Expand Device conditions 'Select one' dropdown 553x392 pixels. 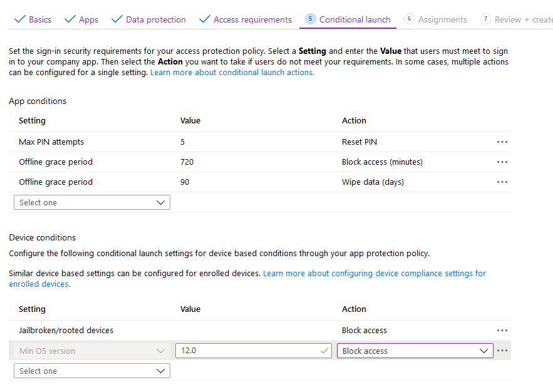point(91,371)
